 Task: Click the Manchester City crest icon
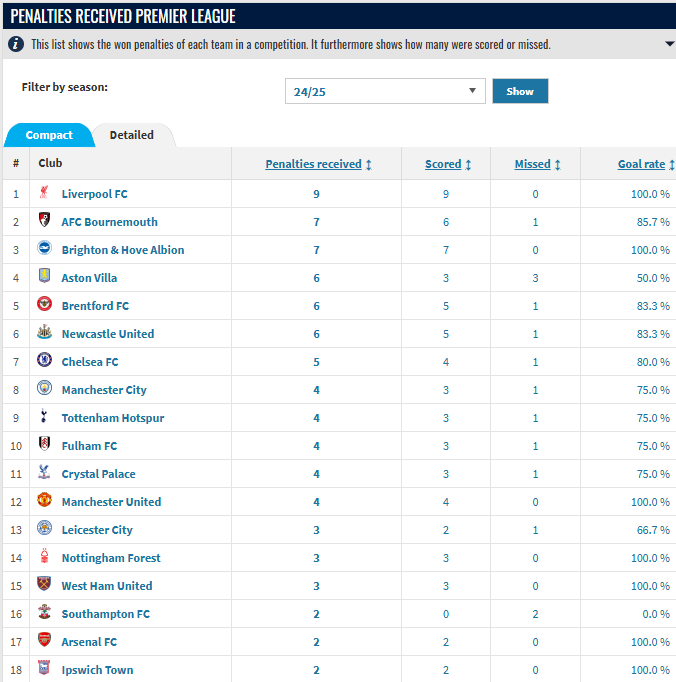pos(44,388)
